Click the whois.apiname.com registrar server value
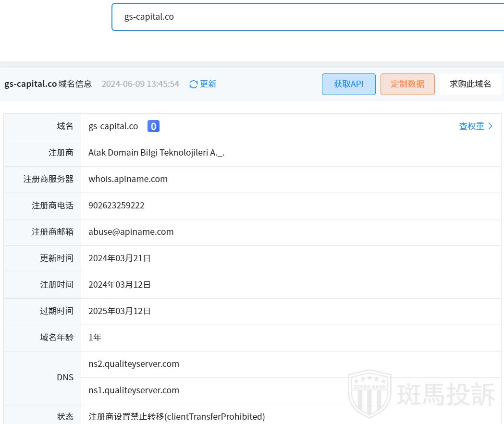Screen dimensions: 504x424 click(x=128, y=179)
